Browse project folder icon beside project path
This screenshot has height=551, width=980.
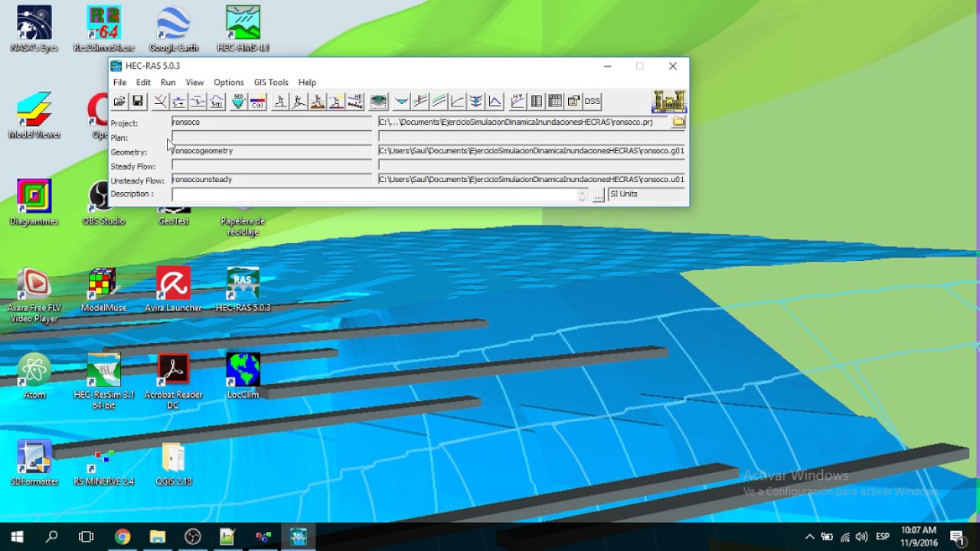[678, 122]
